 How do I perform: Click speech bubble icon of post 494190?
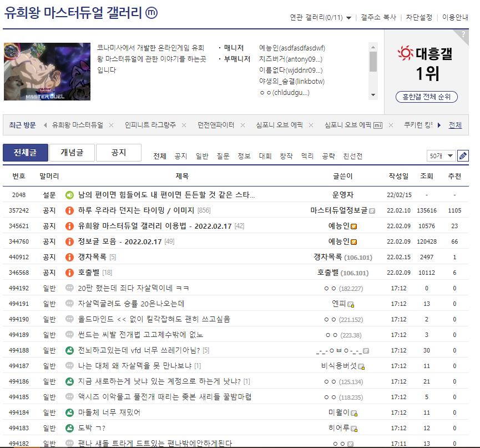(69, 319)
